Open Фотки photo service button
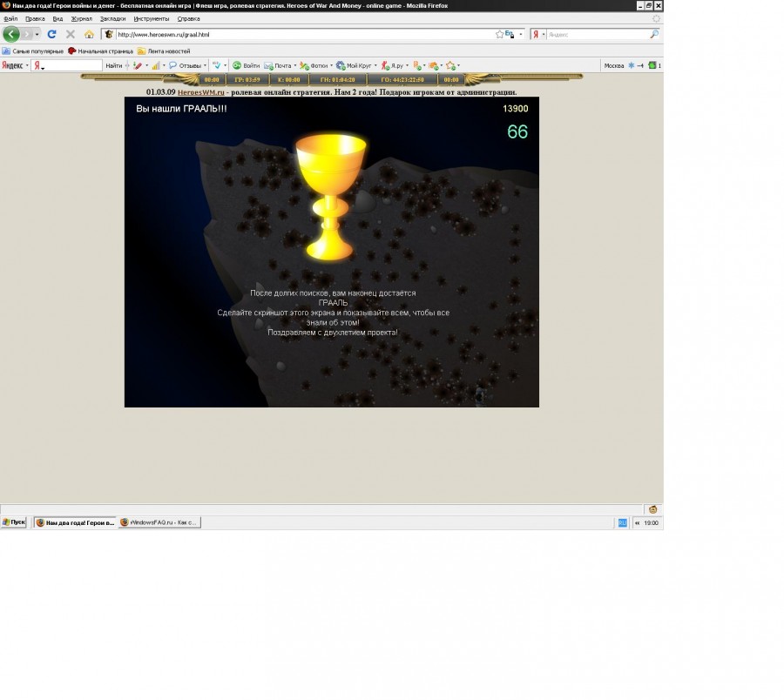Screen dimensions: 784x700 [314, 65]
